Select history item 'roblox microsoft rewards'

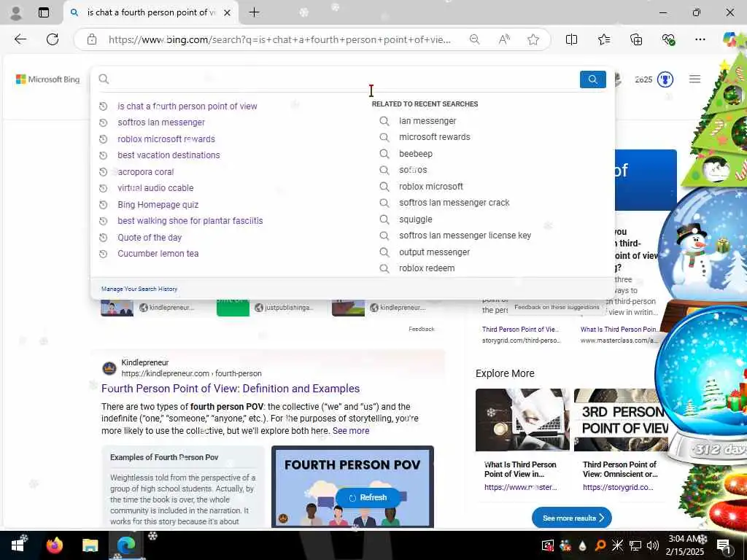coord(166,139)
